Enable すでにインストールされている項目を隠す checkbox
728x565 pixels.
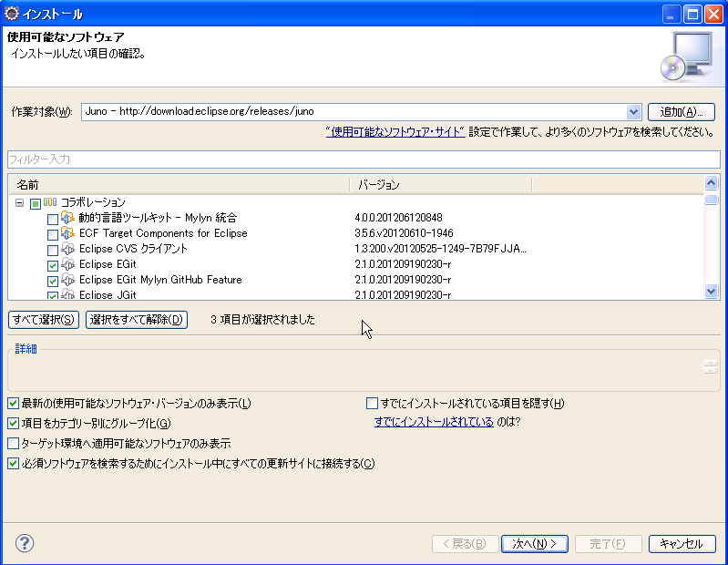point(372,403)
